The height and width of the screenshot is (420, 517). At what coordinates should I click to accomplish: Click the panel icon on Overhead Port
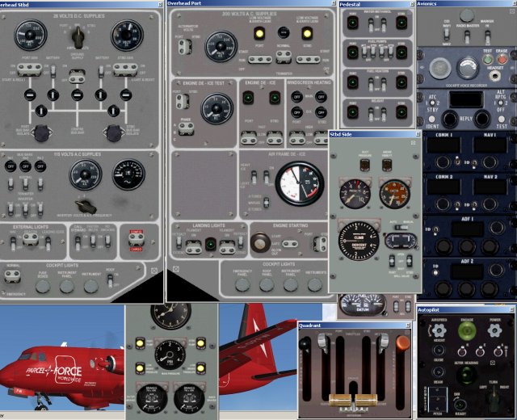click(176, 269)
